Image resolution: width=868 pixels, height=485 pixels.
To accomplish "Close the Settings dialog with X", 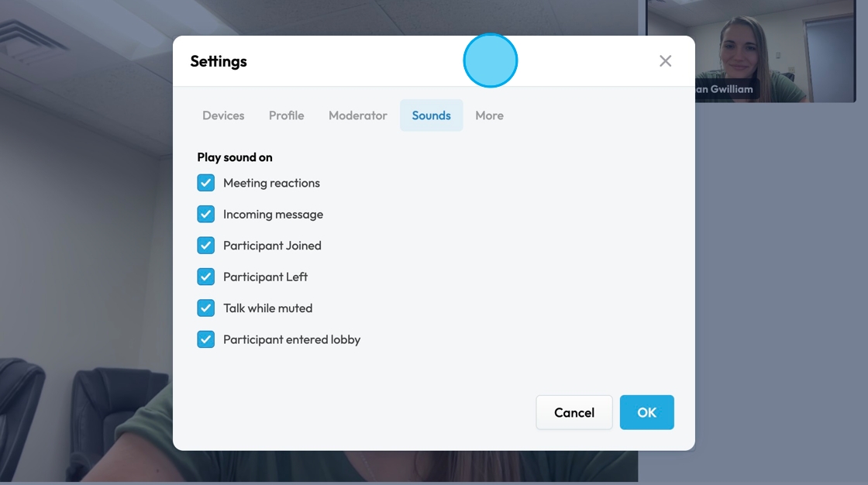I will [666, 61].
